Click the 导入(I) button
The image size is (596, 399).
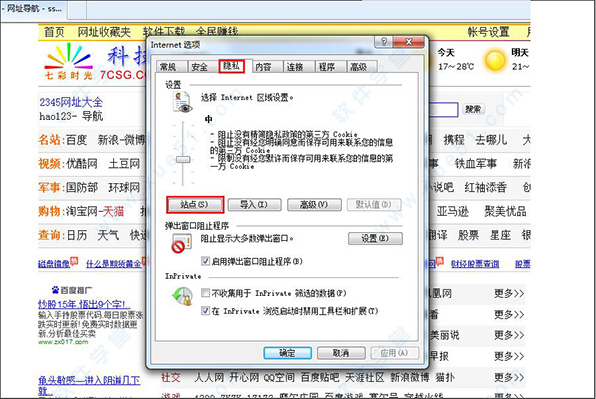(x=254, y=205)
